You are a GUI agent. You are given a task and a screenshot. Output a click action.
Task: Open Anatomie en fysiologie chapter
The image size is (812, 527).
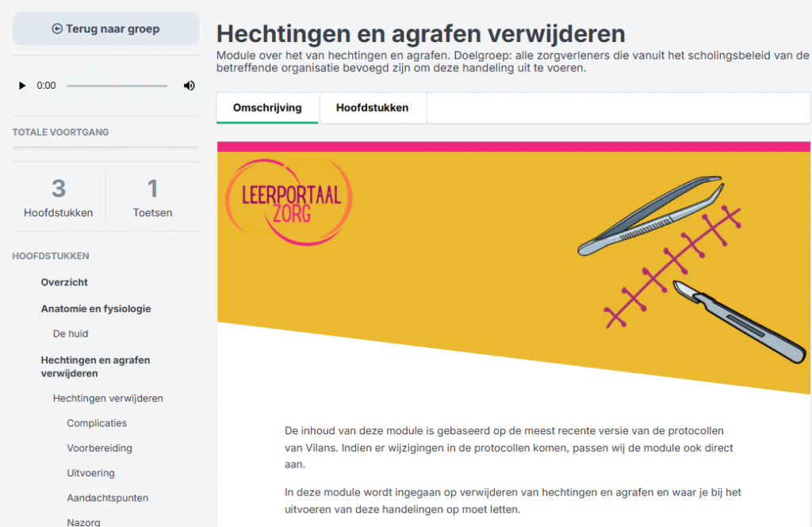[95, 308]
